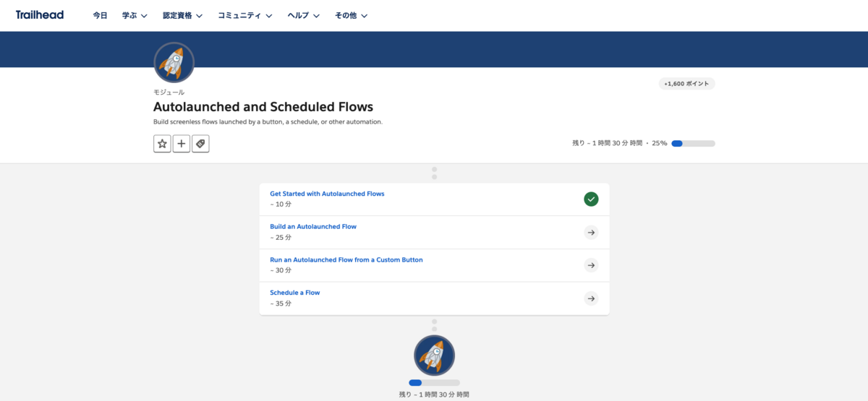Click the +1,600 ポイント badge
The width and height of the screenshot is (868, 401).
[x=686, y=84]
